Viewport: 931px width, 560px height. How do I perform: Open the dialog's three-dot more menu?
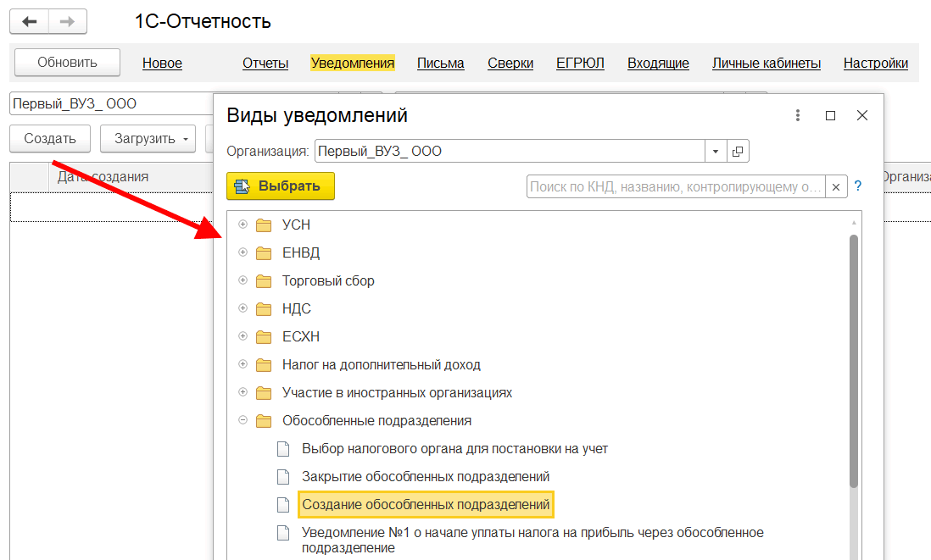pyautogui.click(x=798, y=116)
